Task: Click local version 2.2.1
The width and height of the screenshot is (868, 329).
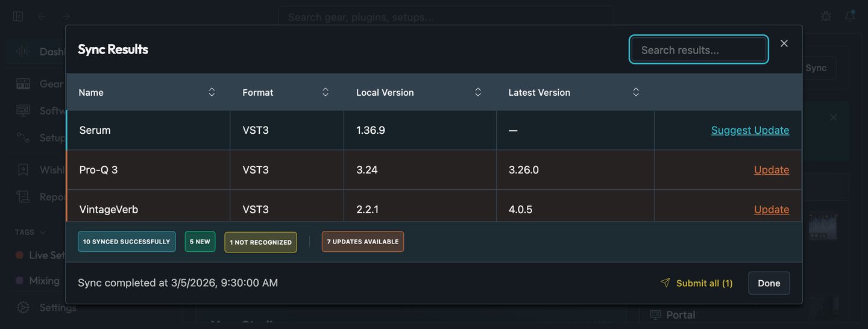Action: [x=368, y=210]
